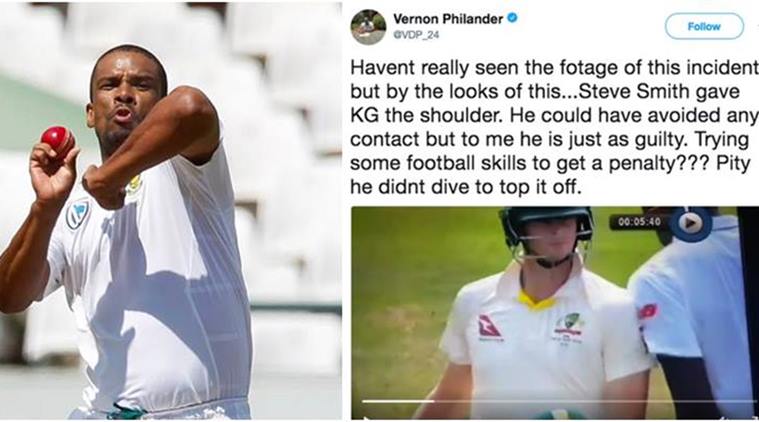Click the red logo on the player's sleeve
Screen dimensions: 759x422
[648, 311]
